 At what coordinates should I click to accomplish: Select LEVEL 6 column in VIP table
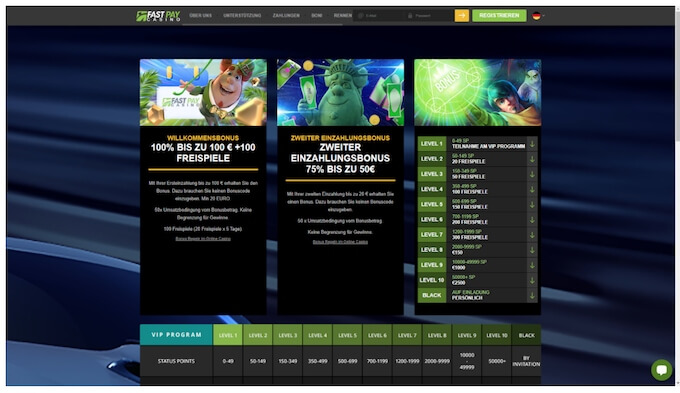coord(377,335)
